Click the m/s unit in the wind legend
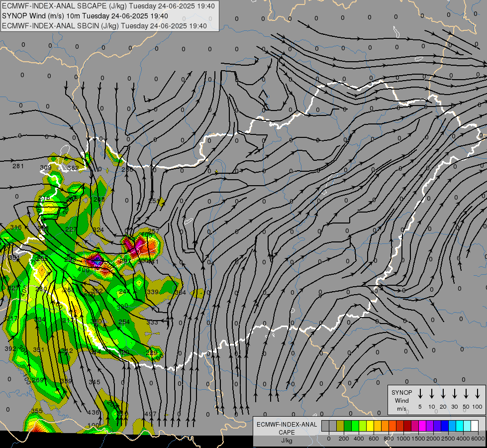 click(401, 409)
